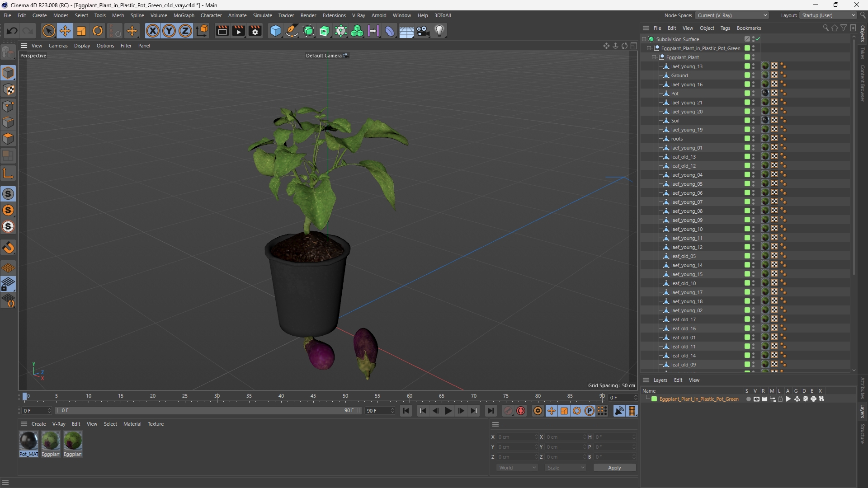Open the Material manager Create menu
The height and width of the screenshot is (488, 868).
[38, 424]
